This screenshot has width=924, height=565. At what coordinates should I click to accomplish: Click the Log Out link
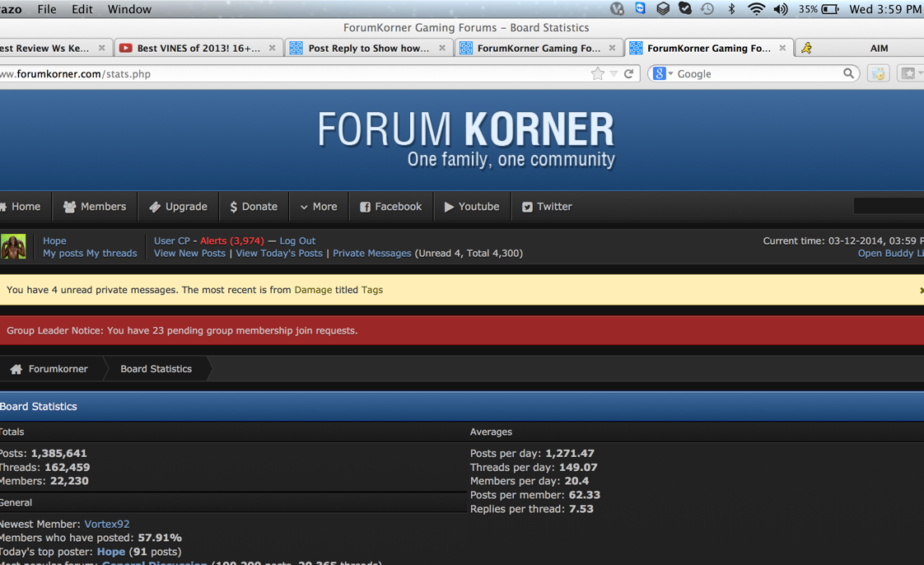(x=297, y=240)
